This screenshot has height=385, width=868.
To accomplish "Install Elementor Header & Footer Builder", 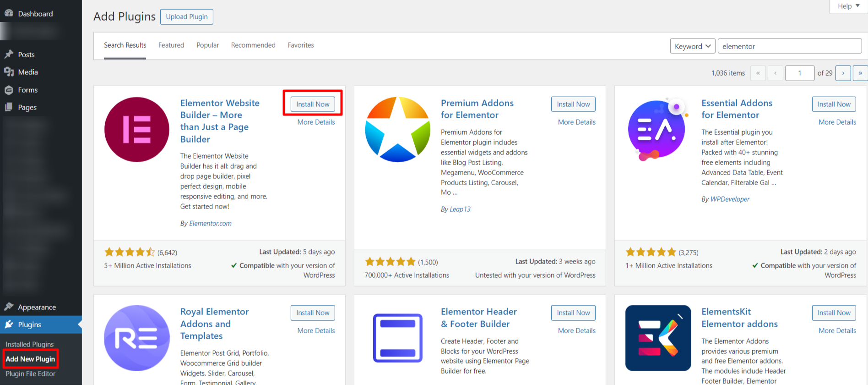I will (x=573, y=313).
